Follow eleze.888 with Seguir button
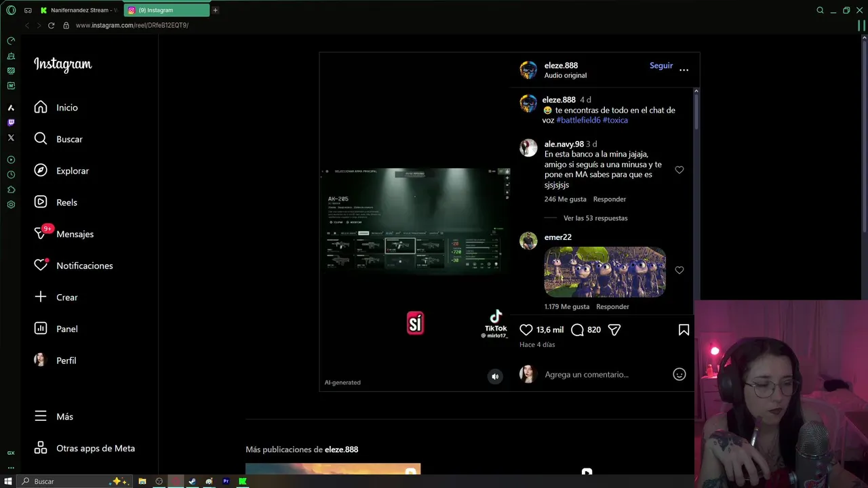Screen dimensions: 868x488 [661, 66]
